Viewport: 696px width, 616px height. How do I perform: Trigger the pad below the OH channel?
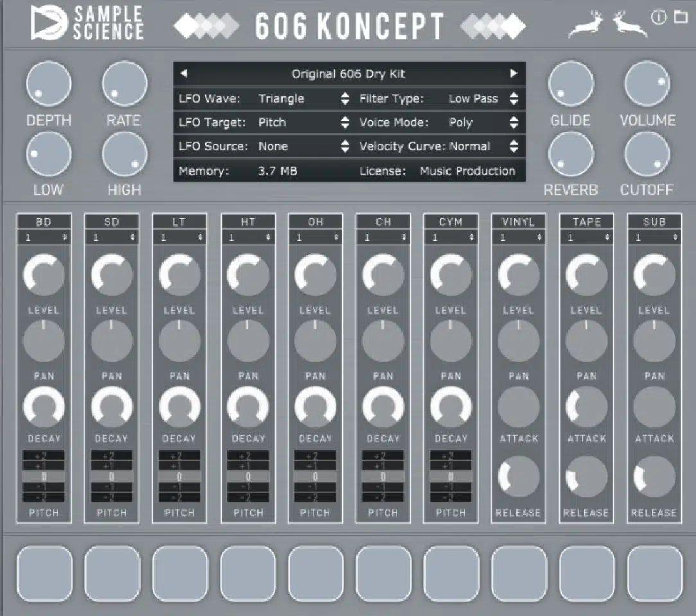[x=316, y=574]
